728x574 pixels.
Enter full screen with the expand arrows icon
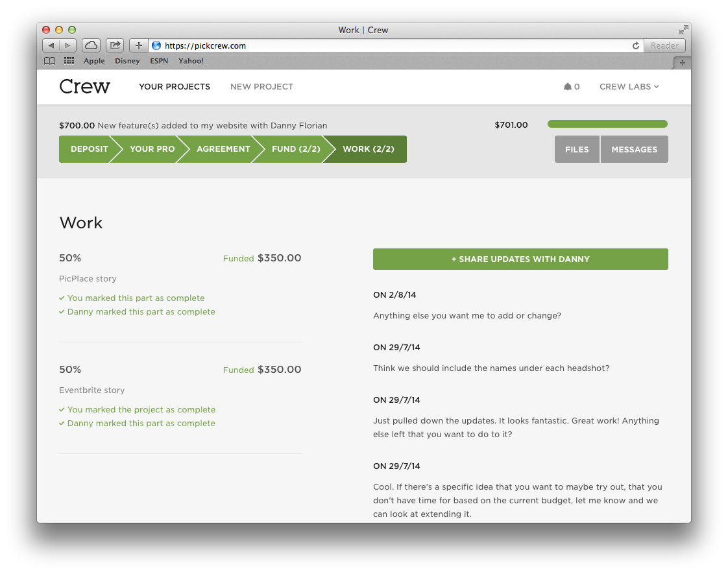683,30
